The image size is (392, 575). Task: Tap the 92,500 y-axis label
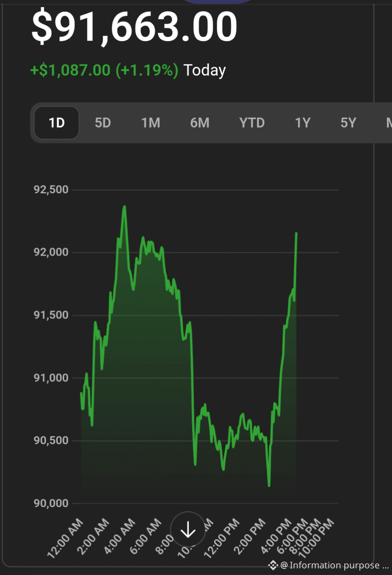coord(51,190)
